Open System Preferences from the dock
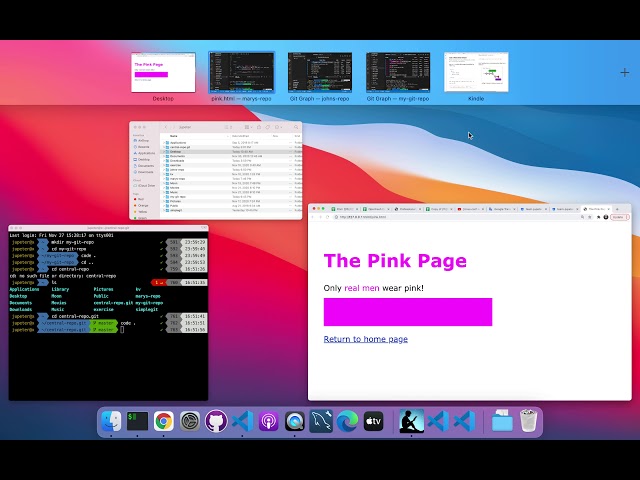The image size is (640, 480). tap(190, 422)
